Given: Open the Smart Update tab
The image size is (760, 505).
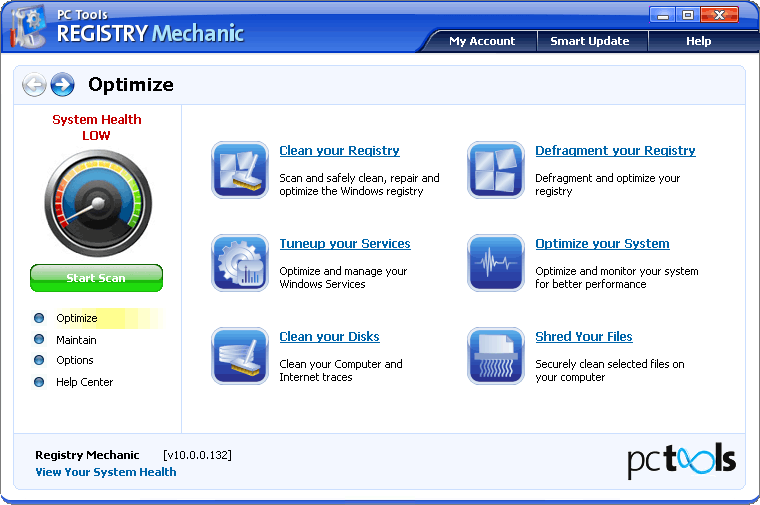Looking at the screenshot, I should point(589,41).
